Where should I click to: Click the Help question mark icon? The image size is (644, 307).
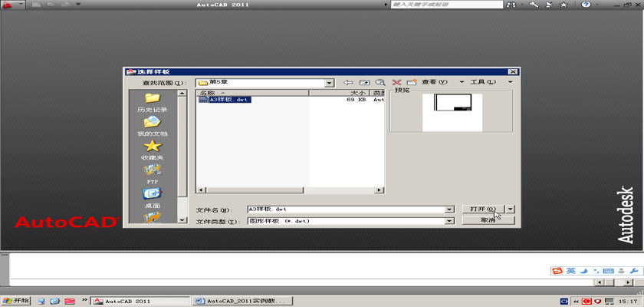[586, 5]
